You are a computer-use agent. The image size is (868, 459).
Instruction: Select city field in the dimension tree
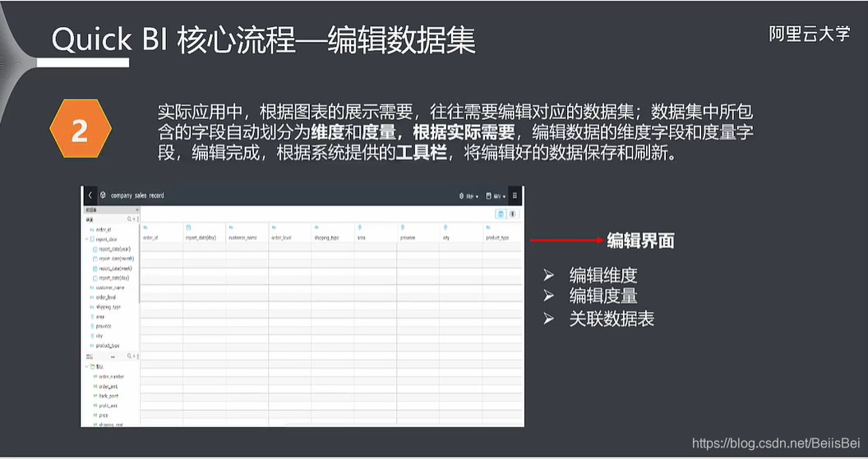point(99,336)
